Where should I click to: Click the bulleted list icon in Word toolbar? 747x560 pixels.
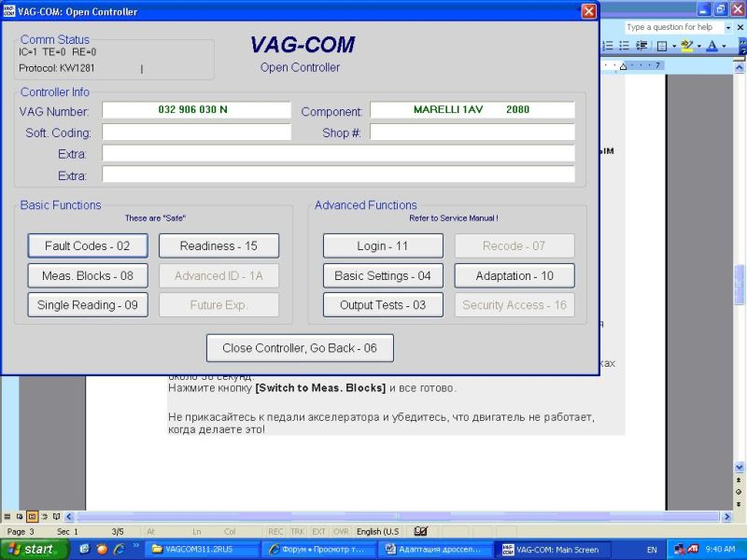tap(622, 46)
